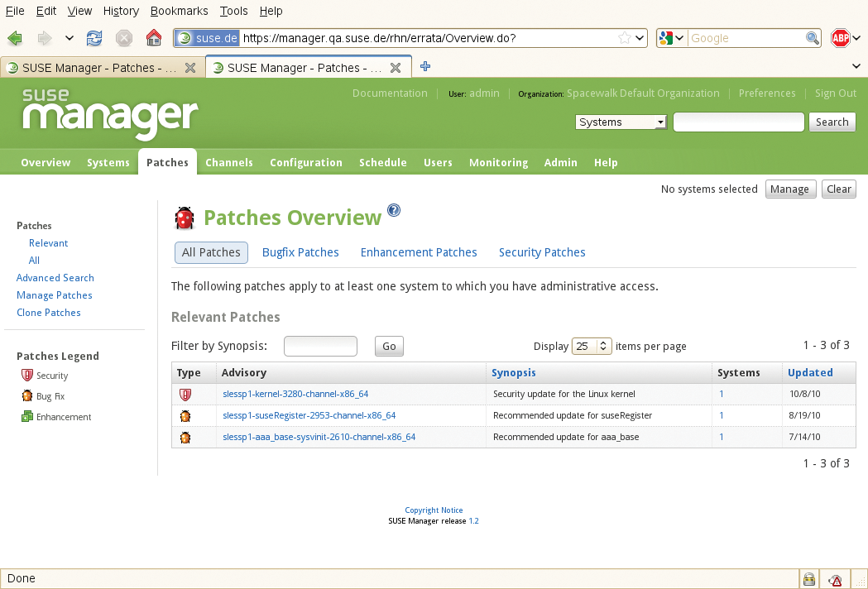
Task: Reload the page with the refresh icon
Action: (x=94, y=37)
